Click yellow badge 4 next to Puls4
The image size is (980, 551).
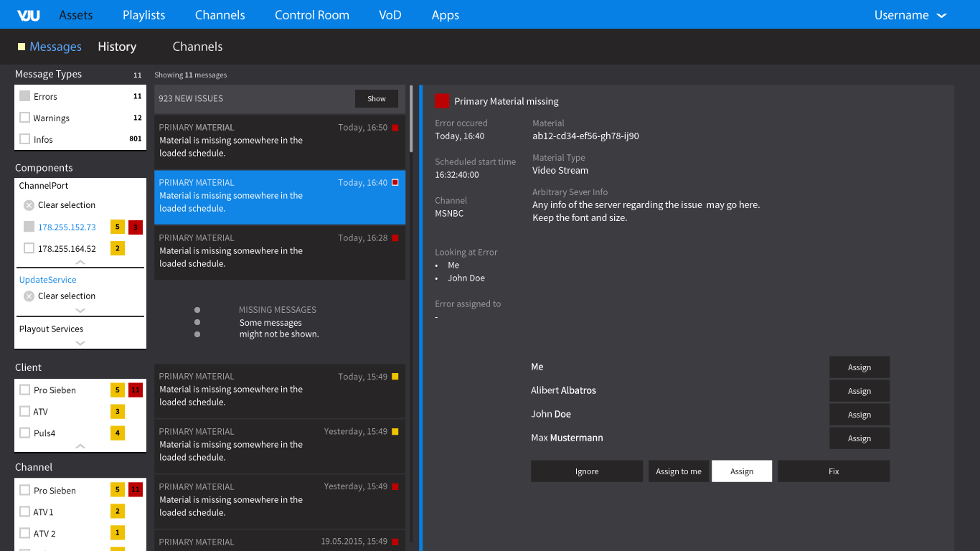click(117, 433)
